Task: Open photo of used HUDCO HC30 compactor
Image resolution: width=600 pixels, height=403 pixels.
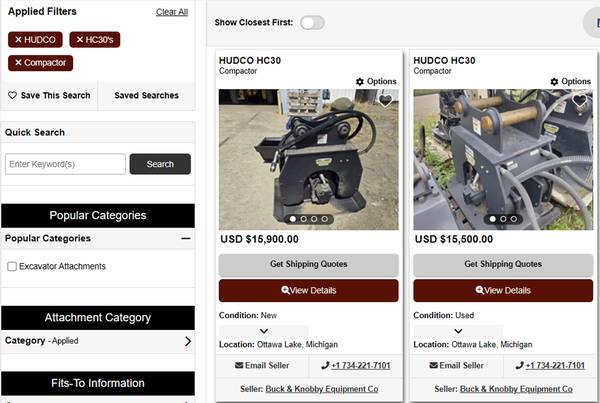Action: click(503, 160)
